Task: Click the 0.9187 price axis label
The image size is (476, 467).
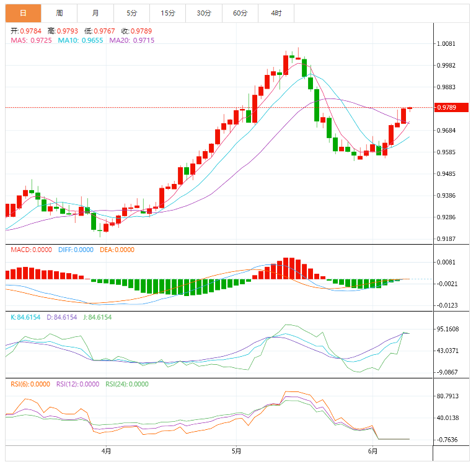Action: 446,239
